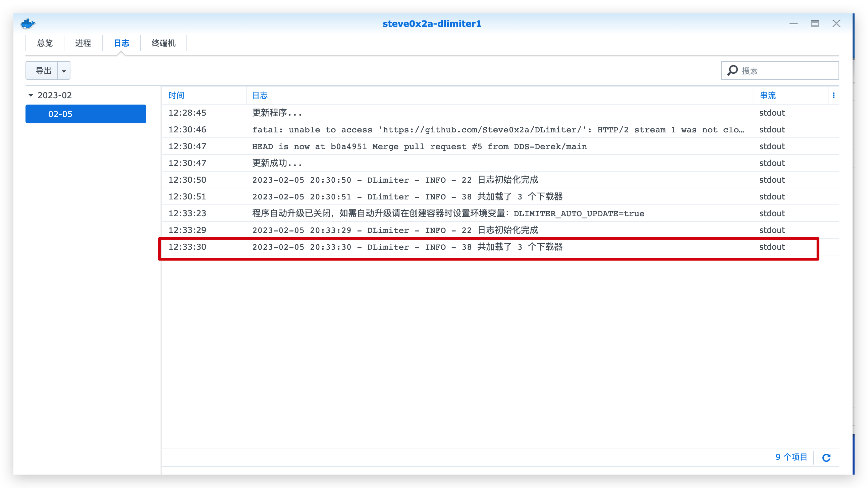Sort by the 时间 column header
Screen dimensions: 868x488
point(204,96)
